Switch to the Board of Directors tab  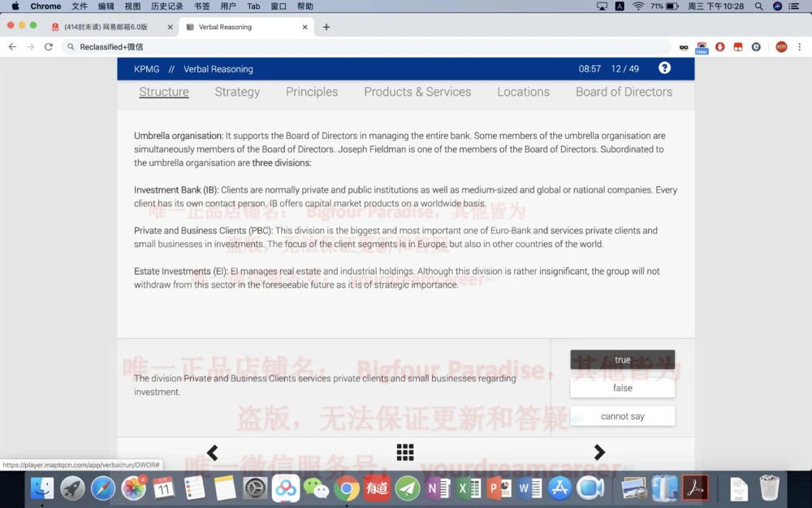pyautogui.click(x=624, y=92)
